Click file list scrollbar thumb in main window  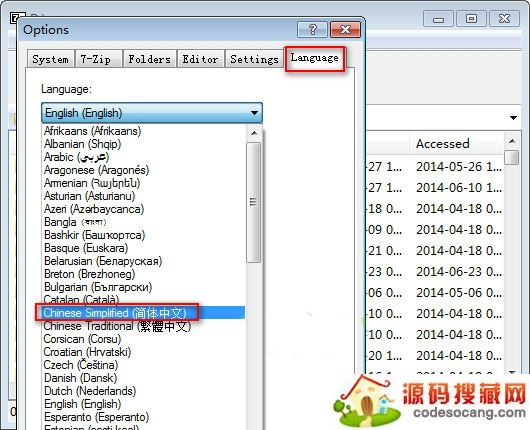click(x=512, y=158)
